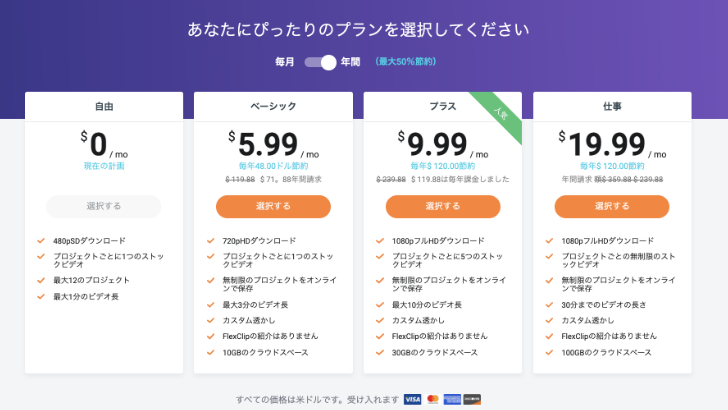Click the Mastercard icon
The height and width of the screenshot is (410, 728).
433,399
